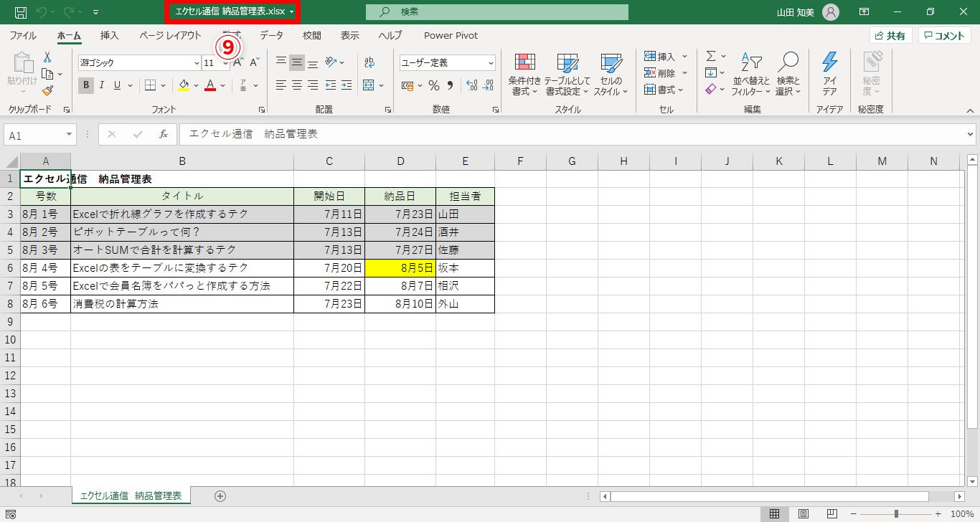The height and width of the screenshot is (522, 980).
Task: Click the Wrap Text icon
Action: (x=369, y=62)
